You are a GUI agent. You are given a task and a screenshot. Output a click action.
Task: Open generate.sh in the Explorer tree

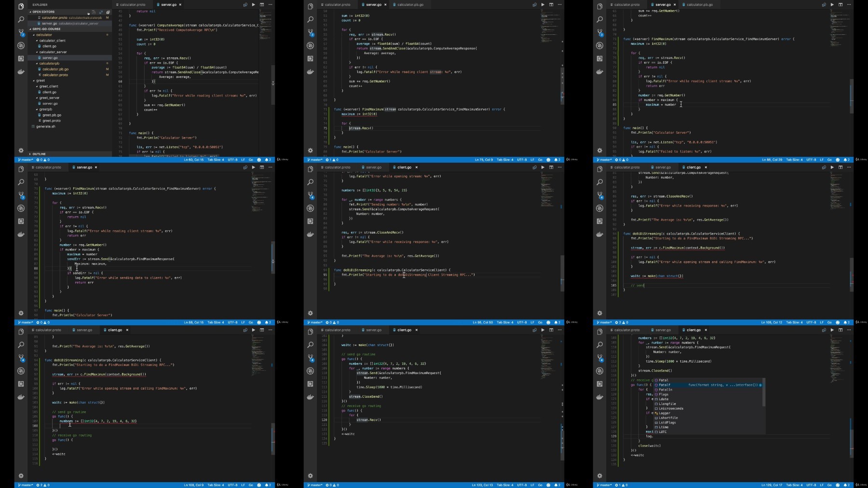[x=46, y=126]
